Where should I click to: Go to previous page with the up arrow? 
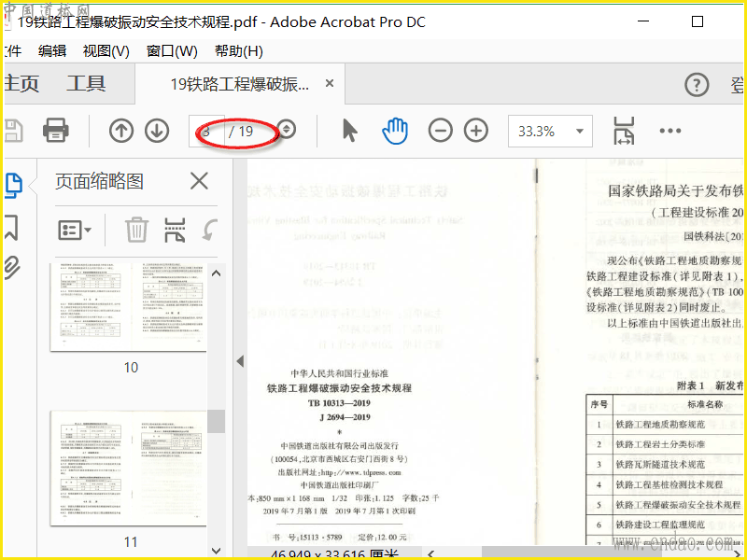pyautogui.click(x=121, y=131)
